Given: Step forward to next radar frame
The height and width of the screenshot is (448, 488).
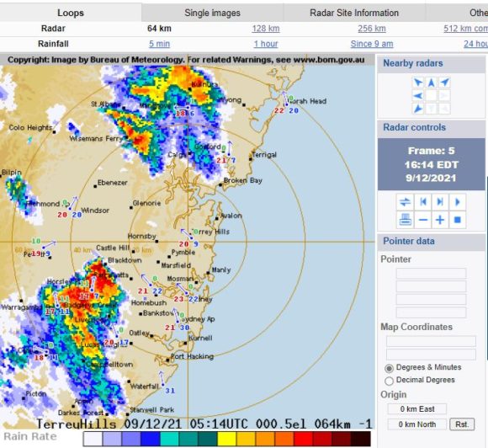Looking at the screenshot, I should coord(440,202).
